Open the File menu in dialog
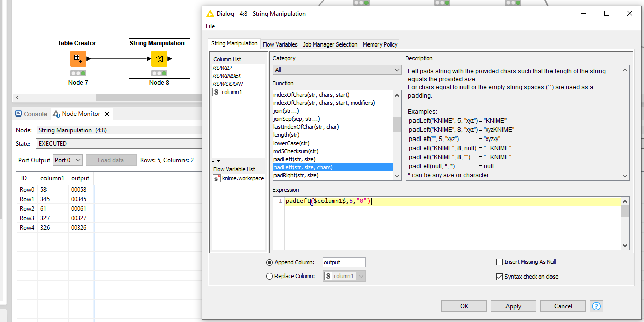This screenshot has width=644, height=322. pyautogui.click(x=210, y=26)
